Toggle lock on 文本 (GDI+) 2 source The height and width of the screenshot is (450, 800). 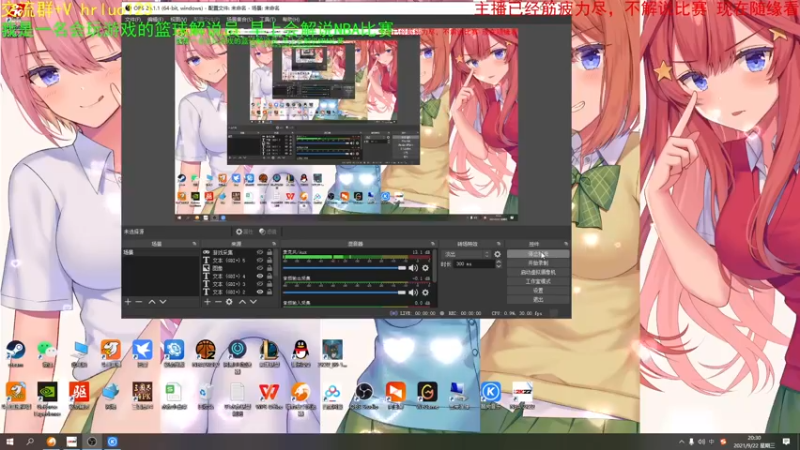(269, 292)
